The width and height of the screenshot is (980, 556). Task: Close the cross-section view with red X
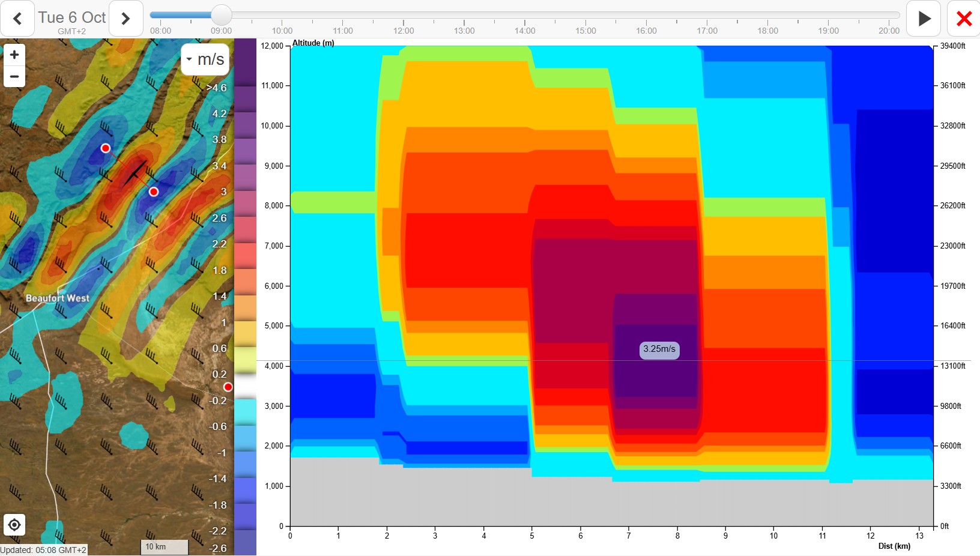pyautogui.click(x=964, y=19)
